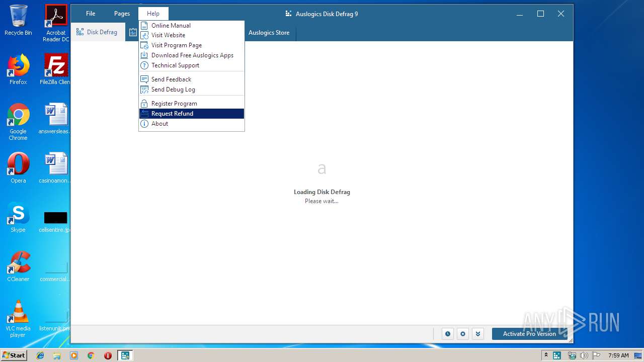Screen dimensions: 644x362
Task: Click the system tray volume icon
Action: coord(584,355)
